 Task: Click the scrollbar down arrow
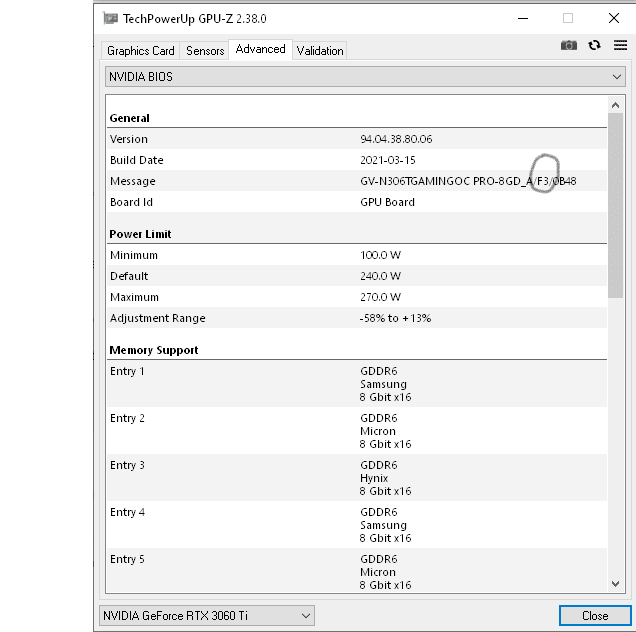[x=615, y=584]
